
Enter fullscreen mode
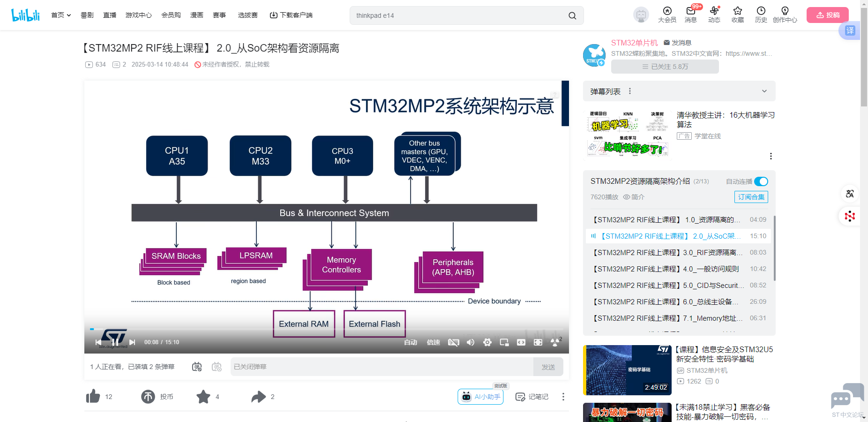click(x=538, y=342)
